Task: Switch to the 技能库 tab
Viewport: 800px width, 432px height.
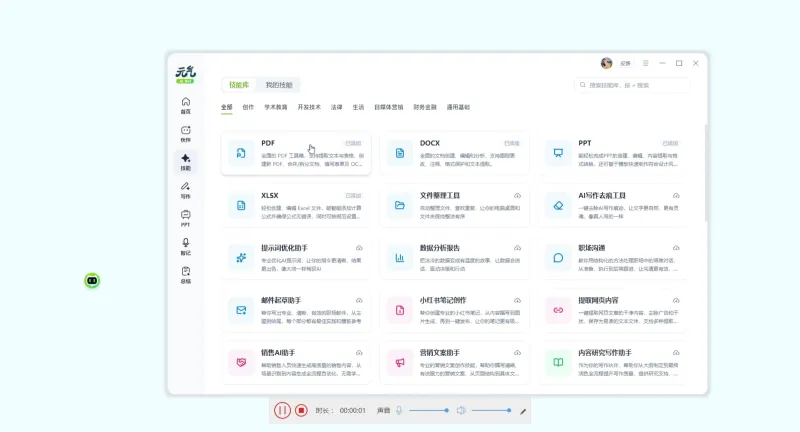Action: [x=239, y=85]
